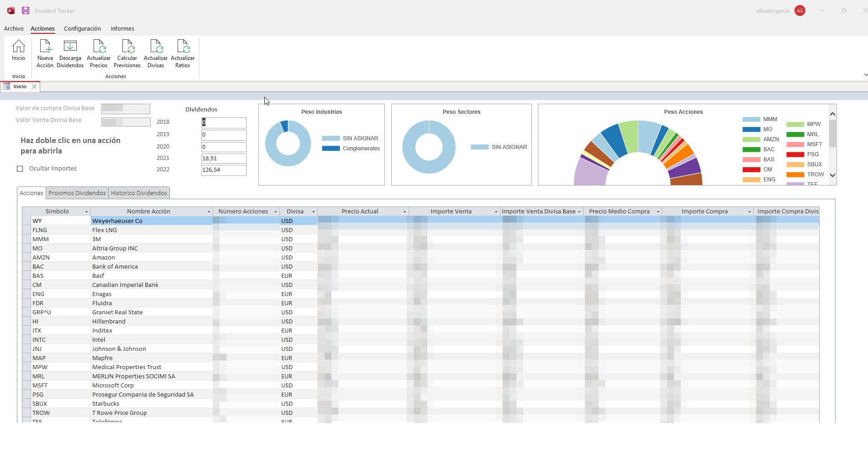868x451 pixels.
Task: Switch to Historico Dividendos tab
Action: click(139, 193)
